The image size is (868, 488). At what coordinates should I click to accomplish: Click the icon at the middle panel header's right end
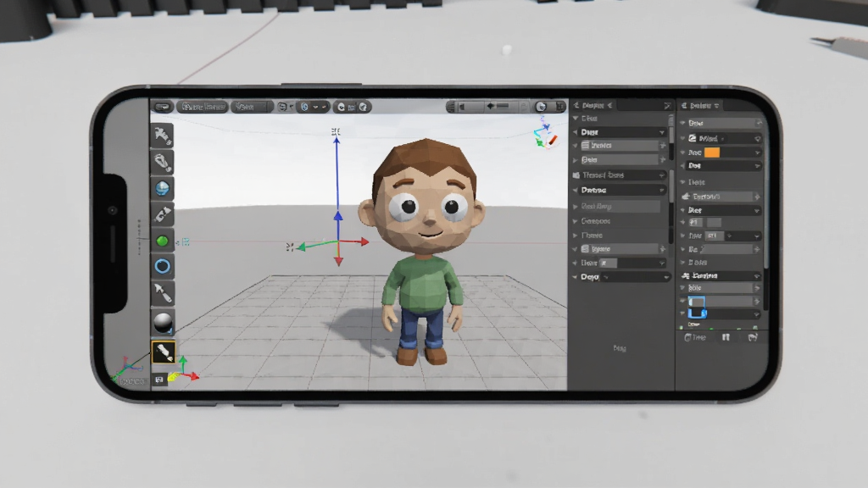pyautogui.click(x=667, y=105)
